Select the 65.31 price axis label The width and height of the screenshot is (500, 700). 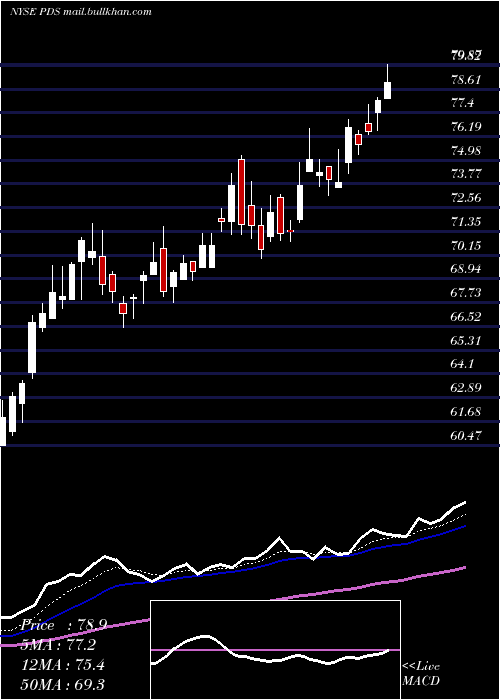[x=466, y=341]
